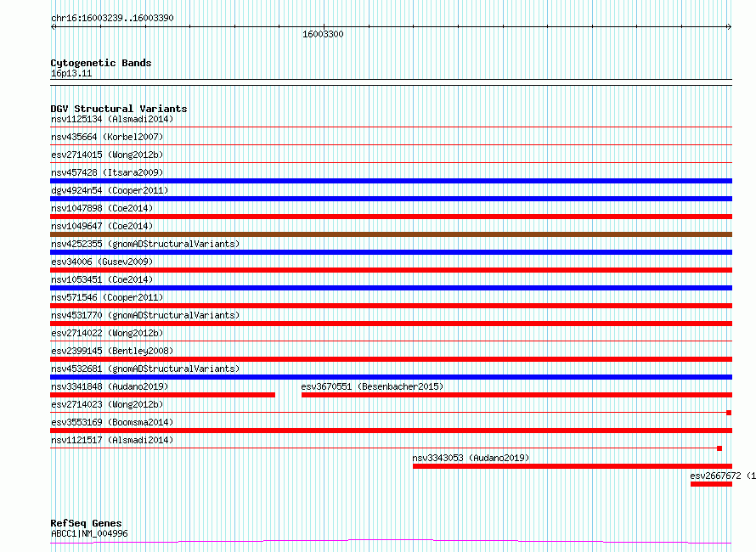Image resolution: width=756 pixels, height=552 pixels.
Task: Click the right arrow on the ruler
Action: click(729, 27)
